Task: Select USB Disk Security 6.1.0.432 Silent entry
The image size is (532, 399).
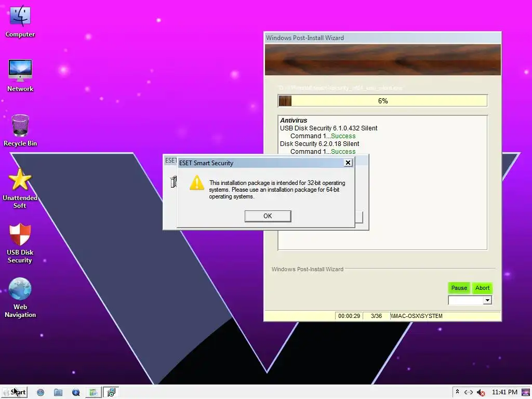Action: point(328,128)
